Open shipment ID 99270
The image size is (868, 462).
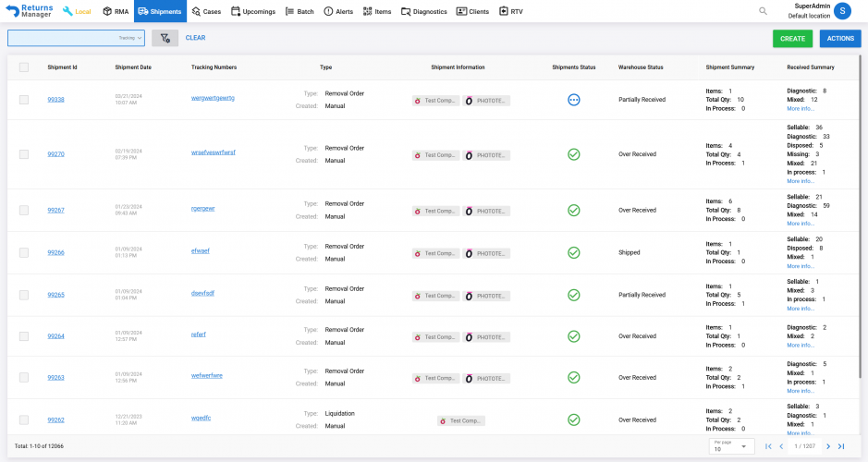[55, 154]
